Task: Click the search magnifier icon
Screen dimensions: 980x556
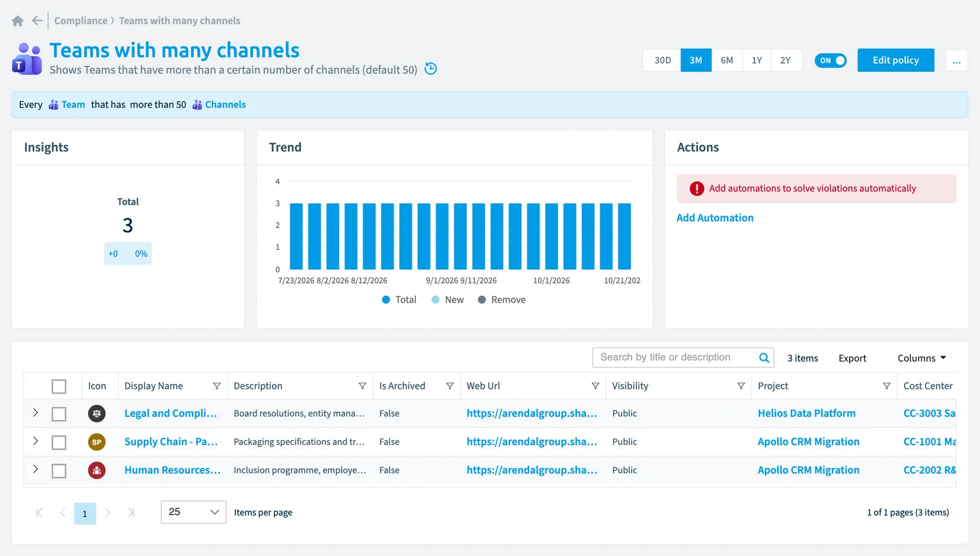Action: click(x=764, y=358)
